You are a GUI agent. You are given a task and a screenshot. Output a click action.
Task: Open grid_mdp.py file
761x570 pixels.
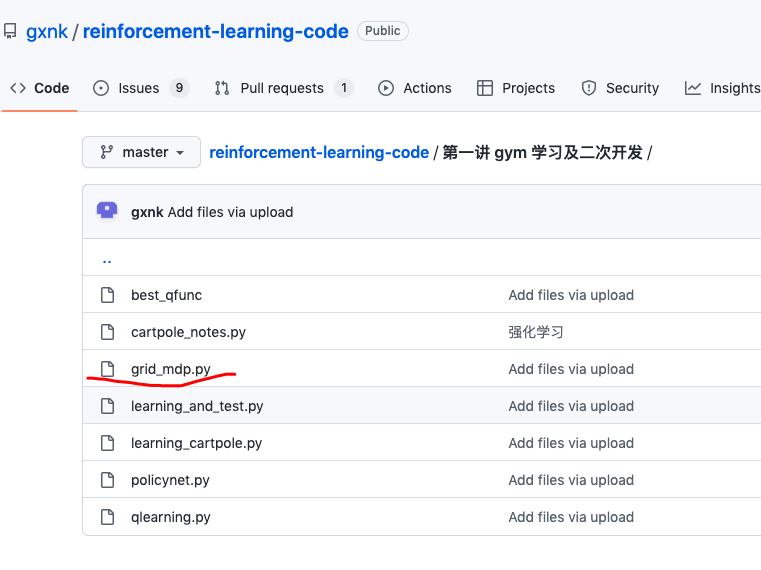(171, 369)
